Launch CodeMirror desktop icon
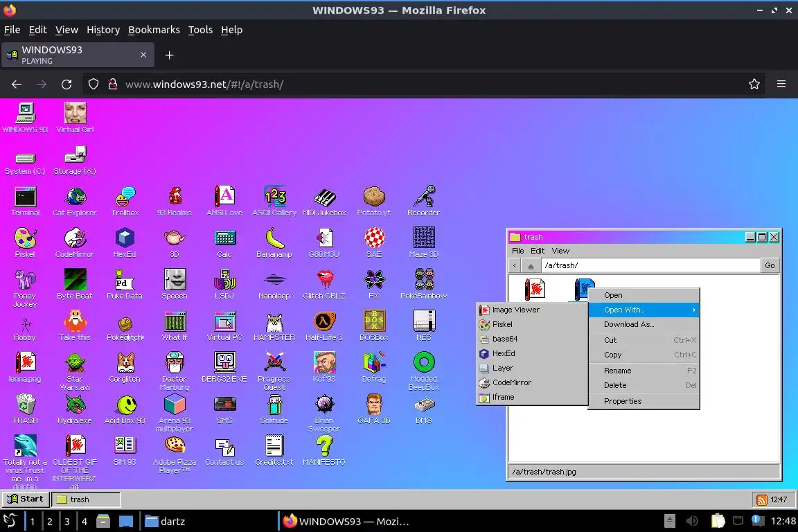The width and height of the screenshot is (798, 532). coord(74,243)
